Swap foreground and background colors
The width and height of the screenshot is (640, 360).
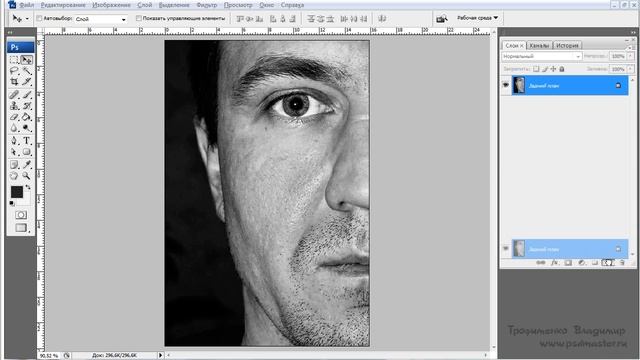click(28, 187)
